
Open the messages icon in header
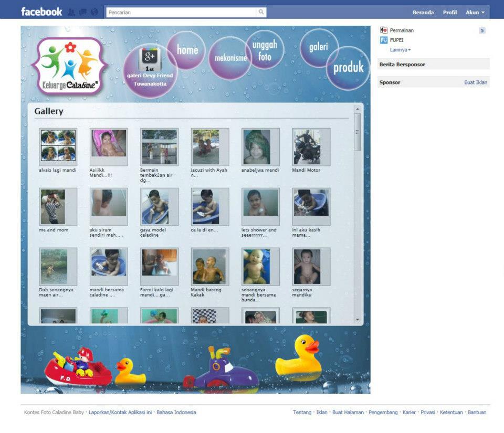pyautogui.click(x=83, y=12)
